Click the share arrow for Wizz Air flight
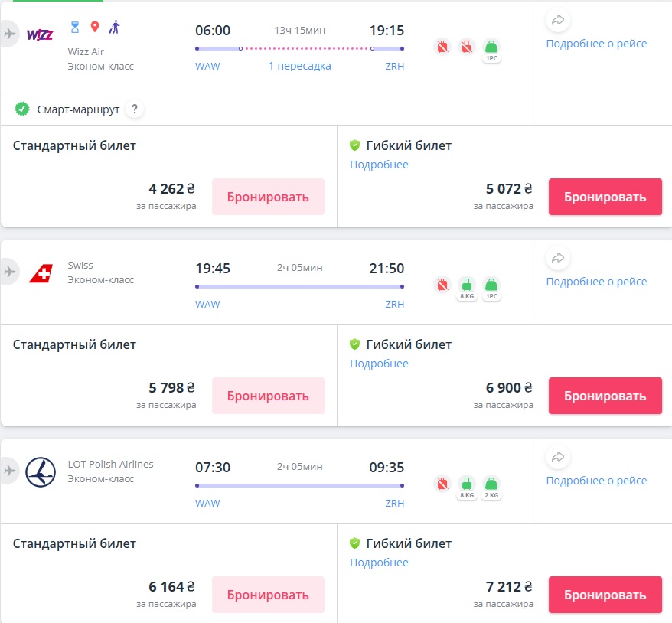 [x=558, y=21]
